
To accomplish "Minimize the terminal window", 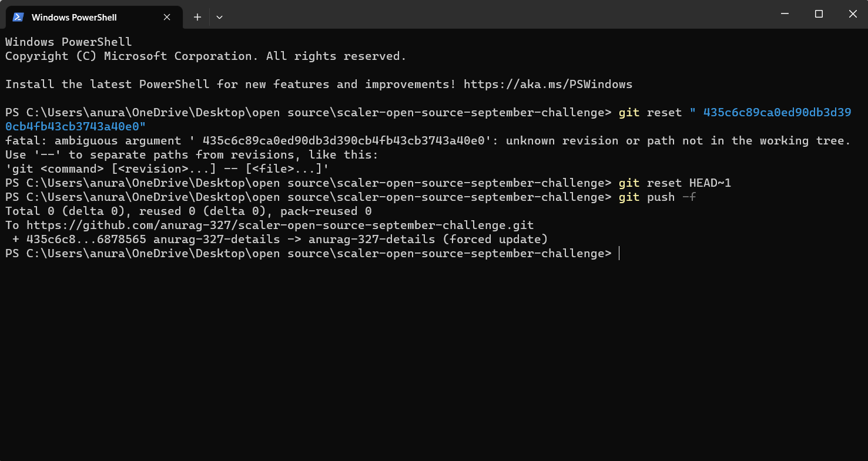I will click(785, 14).
